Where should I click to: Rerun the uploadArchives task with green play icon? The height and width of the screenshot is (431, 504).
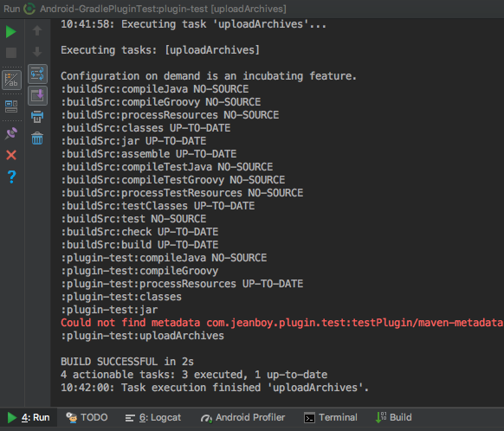(11, 32)
